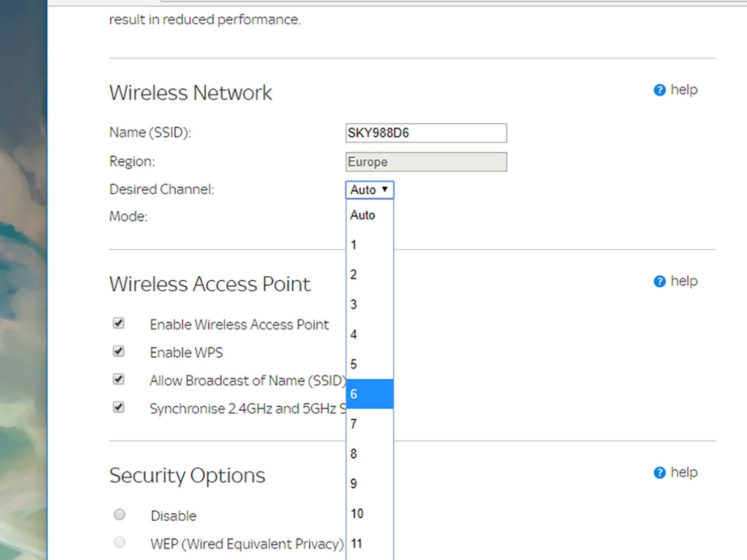Select WEP (Wired Equivalent Privacy) radio option
The height and width of the screenshot is (560, 747).
120,542
